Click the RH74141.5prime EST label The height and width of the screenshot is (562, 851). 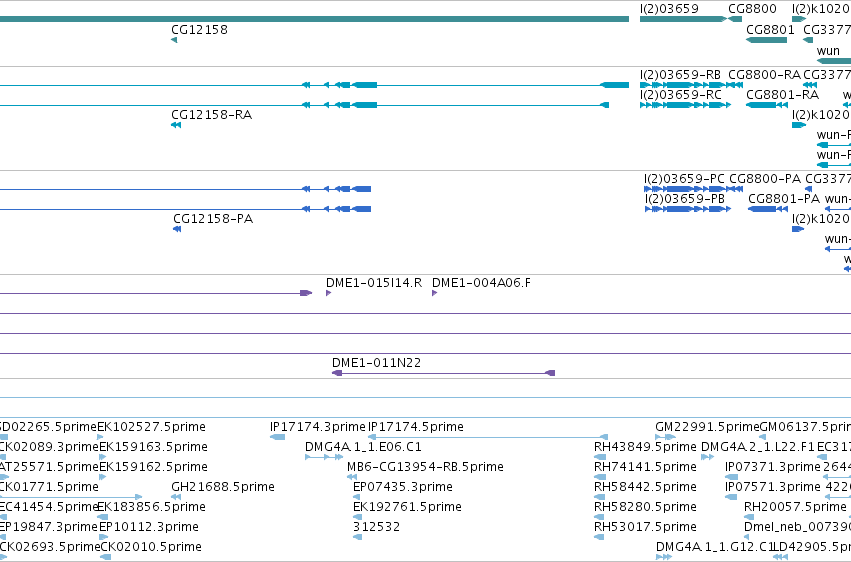pos(645,467)
